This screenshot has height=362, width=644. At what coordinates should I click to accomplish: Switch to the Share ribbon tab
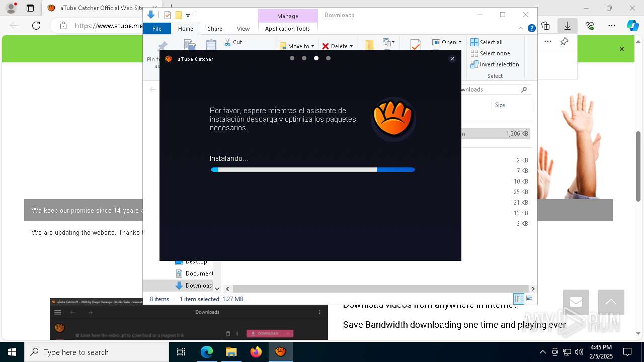215,29
